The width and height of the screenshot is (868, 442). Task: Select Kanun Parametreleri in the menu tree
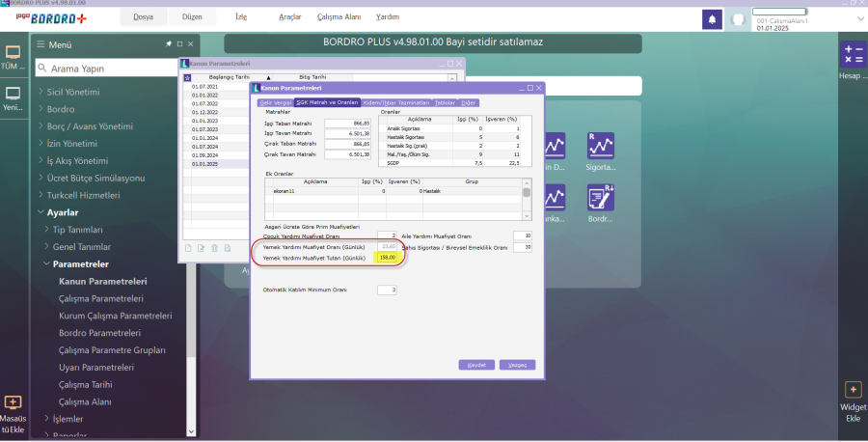[x=103, y=282]
